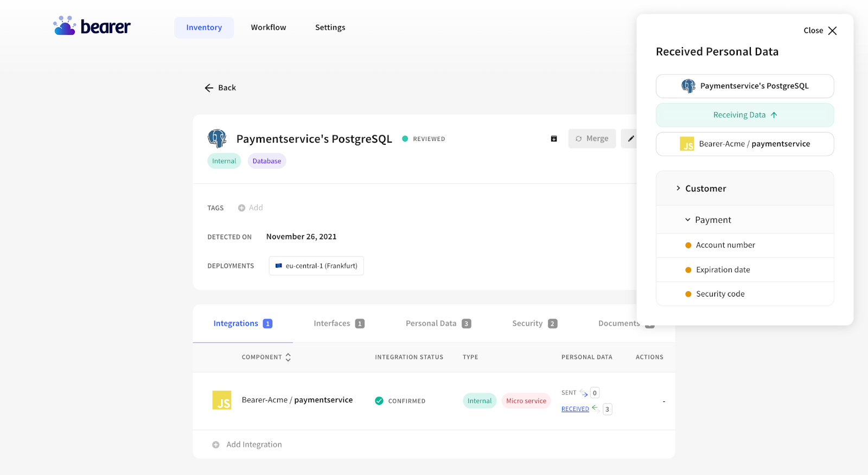The width and height of the screenshot is (868, 475).
Task: Add a new tag with Add
Action: tap(250, 208)
